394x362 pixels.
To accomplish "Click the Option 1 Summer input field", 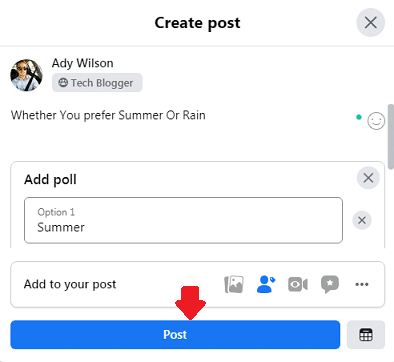I will pos(183,220).
